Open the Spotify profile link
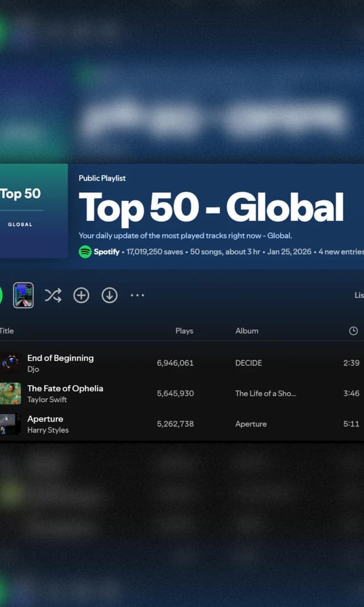Viewport: 364px width, 607px height. [106, 251]
